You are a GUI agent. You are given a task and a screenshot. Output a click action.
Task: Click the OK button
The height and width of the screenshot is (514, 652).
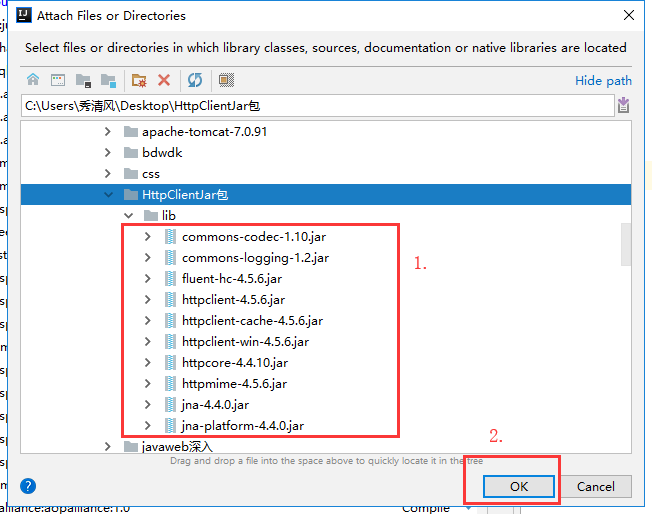(x=519, y=486)
